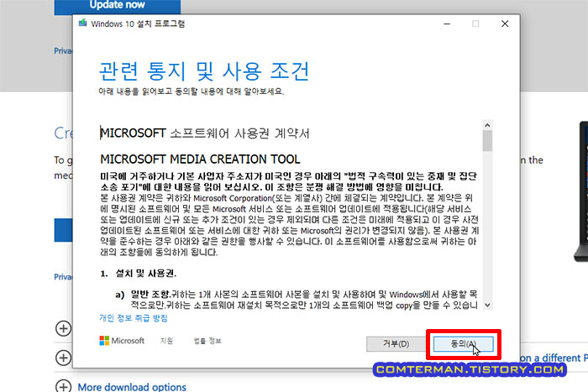Click the More download options link text

point(132,387)
